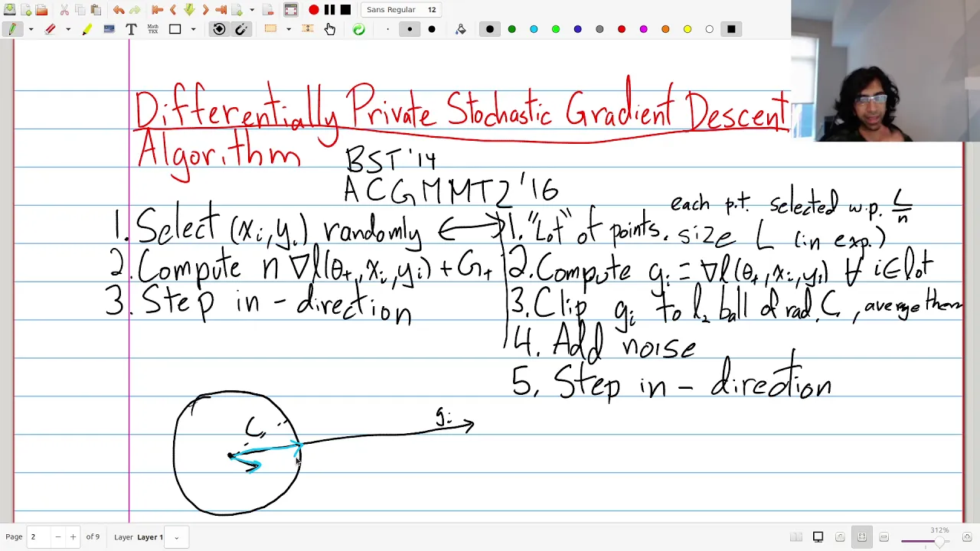Pause audio recording
The width and height of the screenshot is (980, 551).
pyautogui.click(x=329, y=10)
